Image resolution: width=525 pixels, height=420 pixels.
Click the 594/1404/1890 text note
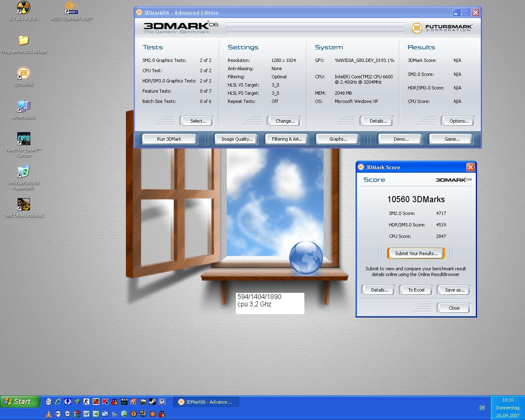[259, 297]
